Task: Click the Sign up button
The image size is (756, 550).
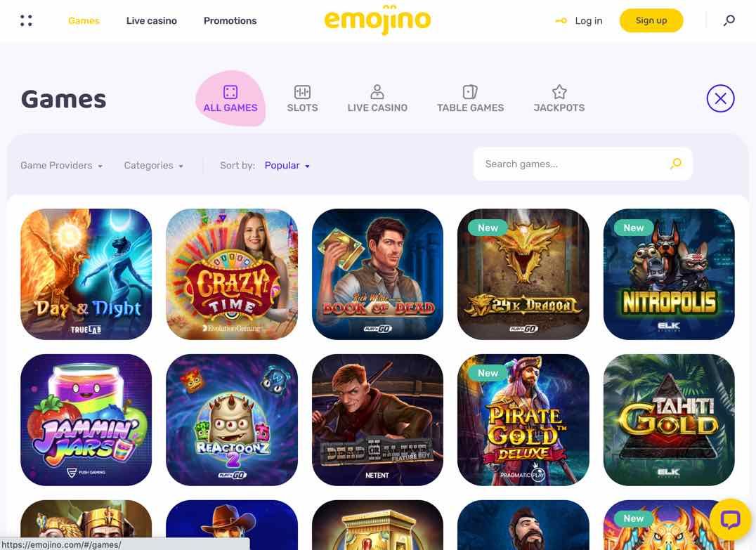Action: click(x=651, y=20)
